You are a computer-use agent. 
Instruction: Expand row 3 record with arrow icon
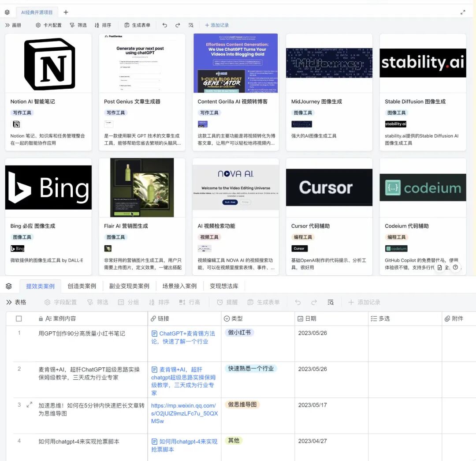pyautogui.click(x=30, y=405)
